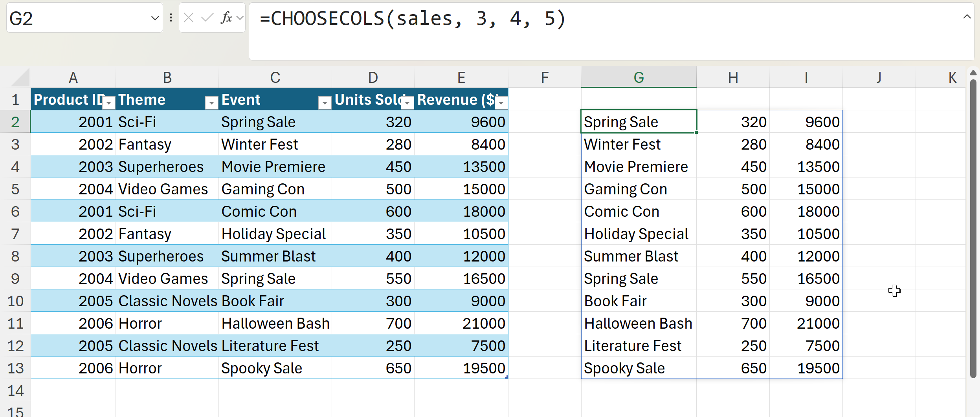Select cell containing Halloween Bash in column C

275,324
